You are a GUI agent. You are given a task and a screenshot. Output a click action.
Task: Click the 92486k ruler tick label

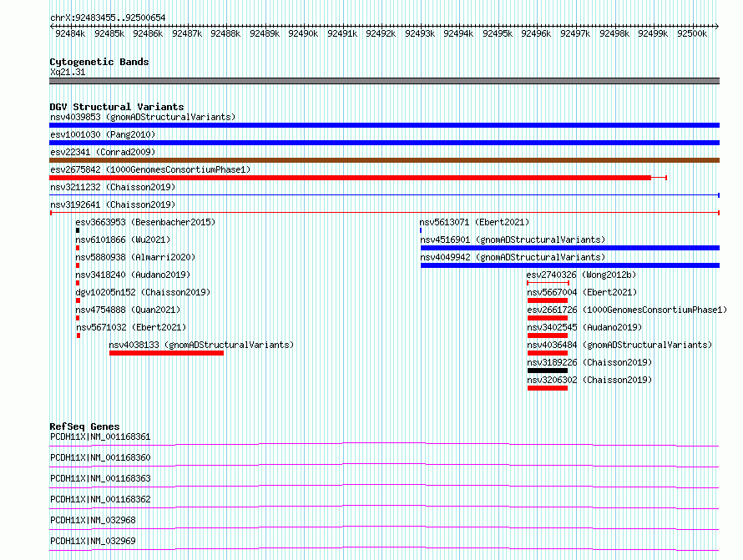(x=148, y=34)
